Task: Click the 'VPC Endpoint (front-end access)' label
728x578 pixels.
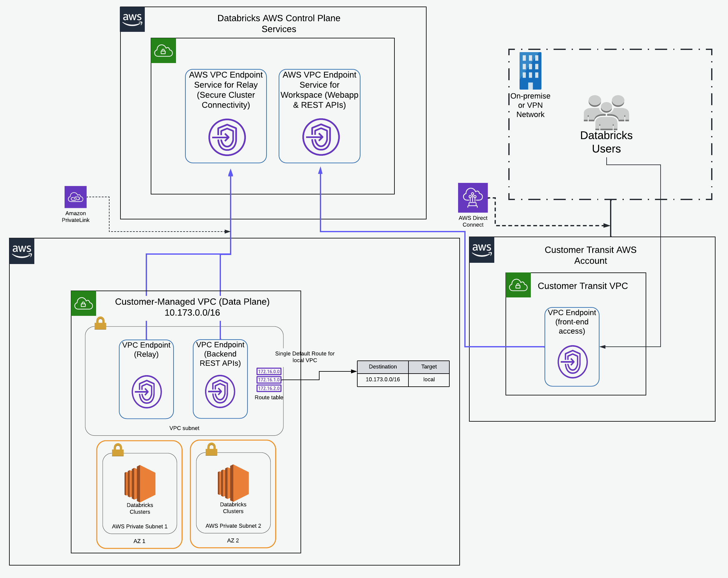Action: (572, 321)
